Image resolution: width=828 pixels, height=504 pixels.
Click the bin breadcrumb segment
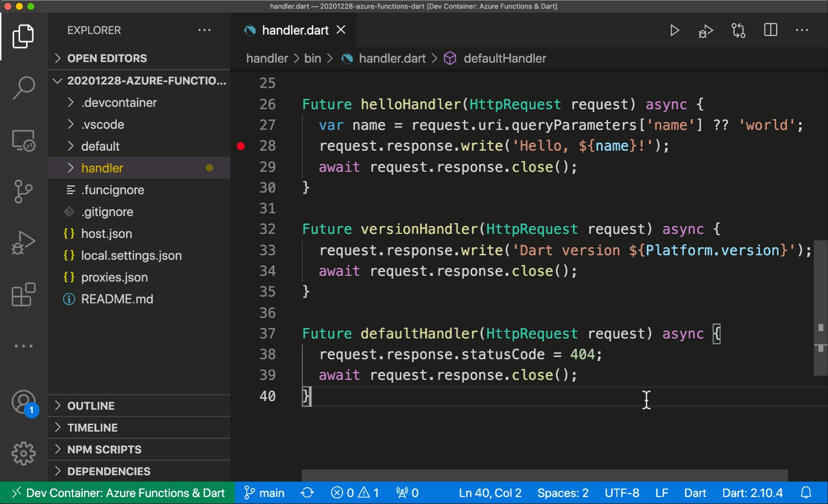pyautogui.click(x=313, y=58)
